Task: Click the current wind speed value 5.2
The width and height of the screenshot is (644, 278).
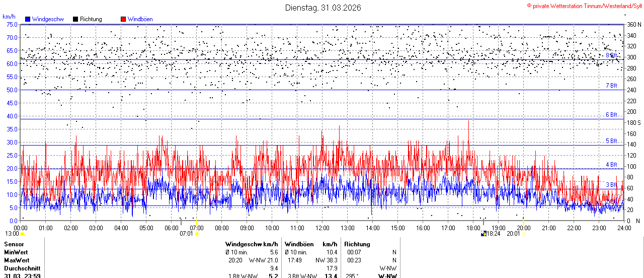Action: [273, 276]
